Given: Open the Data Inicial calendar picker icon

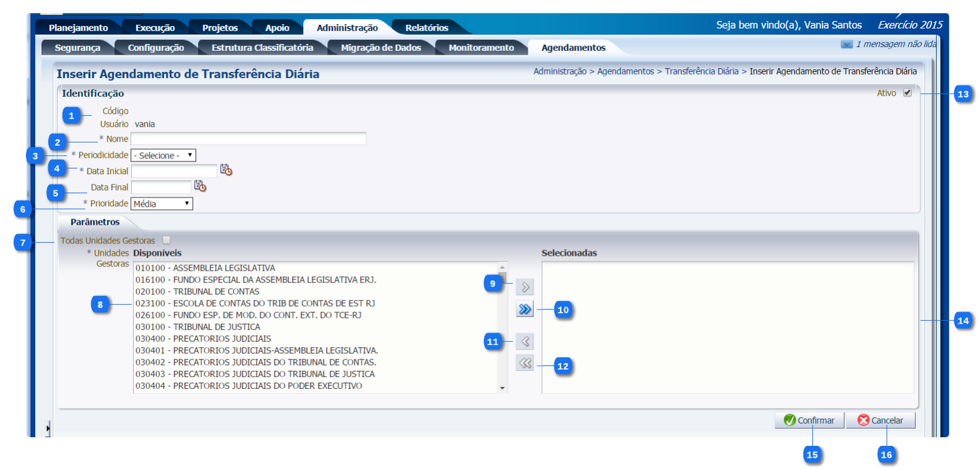Looking at the screenshot, I should point(226,170).
